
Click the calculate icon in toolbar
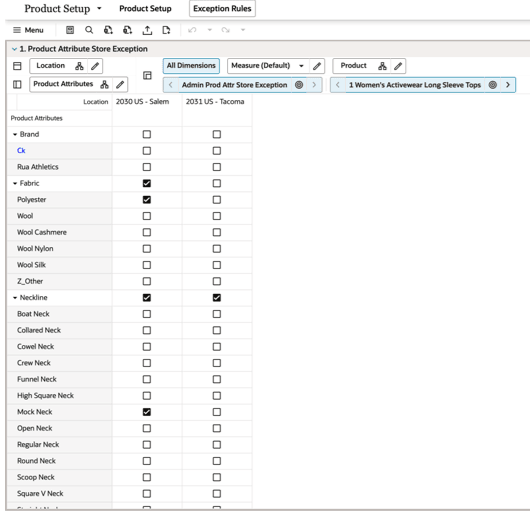[70, 30]
